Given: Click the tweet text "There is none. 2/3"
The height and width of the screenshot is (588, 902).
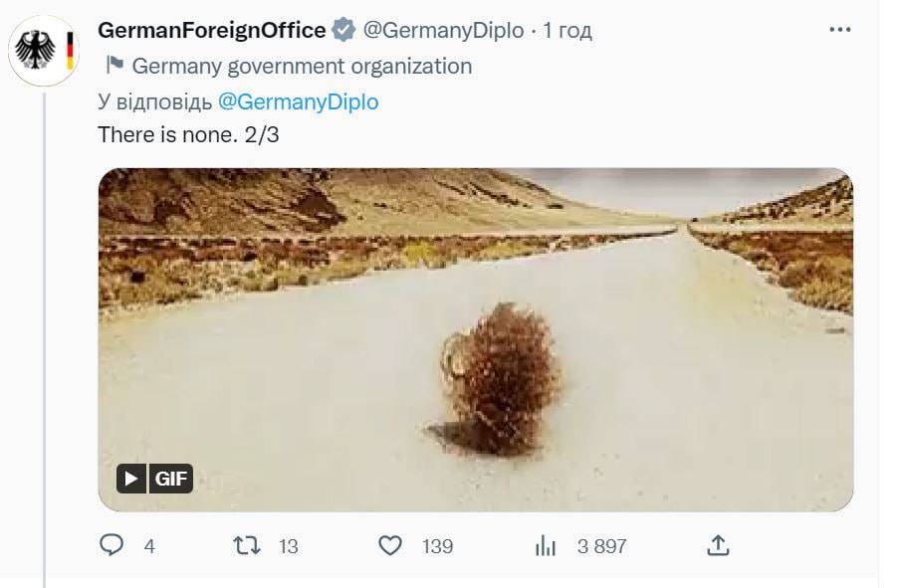Looking at the screenshot, I should point(188,135).
